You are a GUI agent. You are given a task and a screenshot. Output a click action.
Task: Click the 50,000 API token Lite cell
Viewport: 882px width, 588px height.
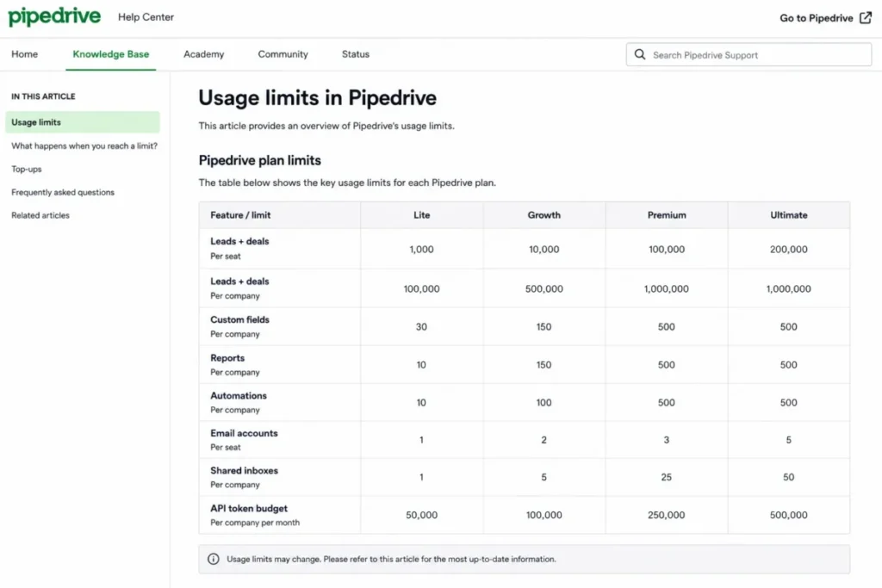pyautogui.click(x=422, y=515)
